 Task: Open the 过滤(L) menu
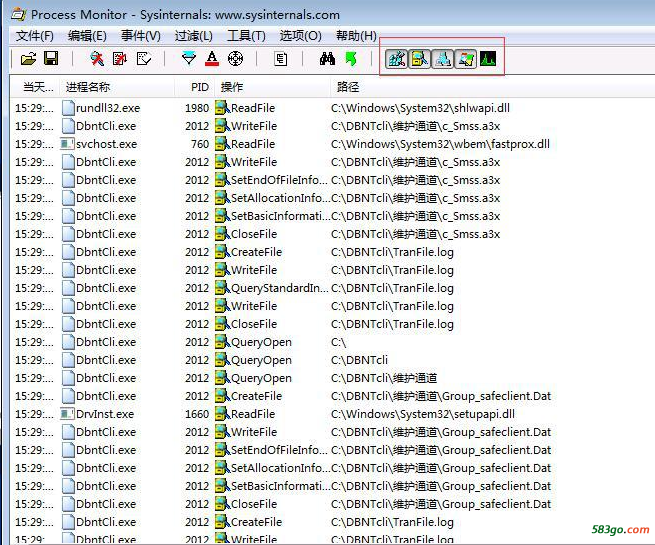193,36
